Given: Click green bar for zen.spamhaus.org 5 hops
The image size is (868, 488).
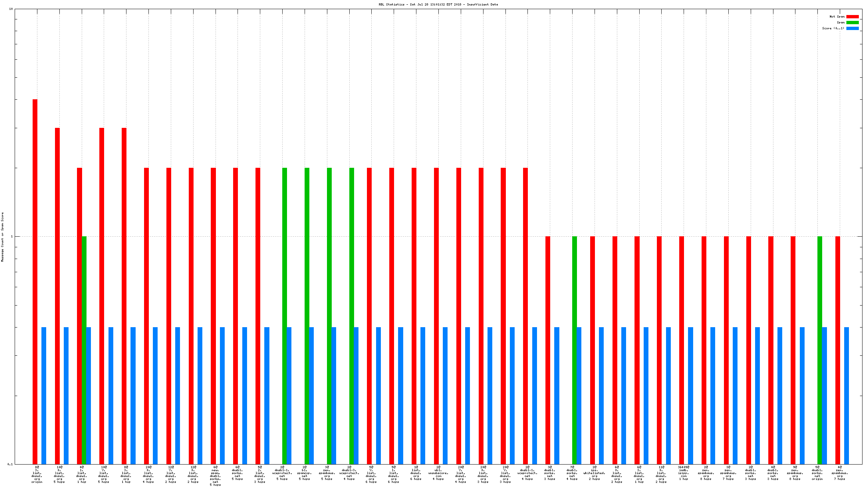Looking at the screenshot, I should click(329, 315).
